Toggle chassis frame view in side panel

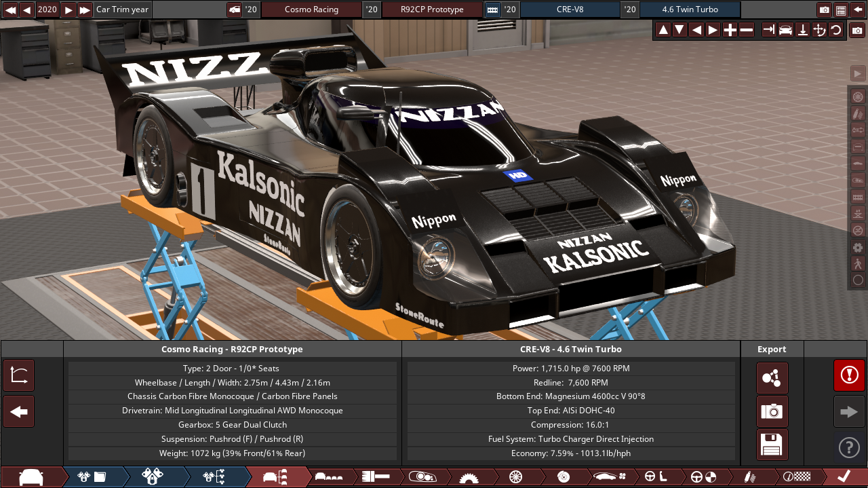point(858,147)
